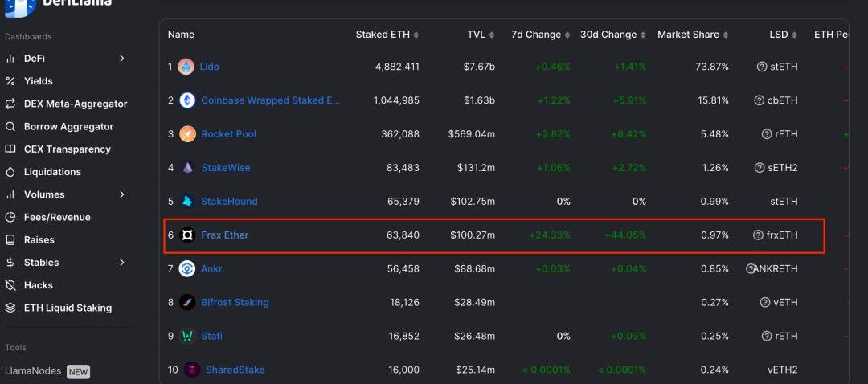Image resolution: width=868 pixels, height=384 pixels.
Task: Click the stETH label in StakeHound row
Action: click(x=784, y=202)
